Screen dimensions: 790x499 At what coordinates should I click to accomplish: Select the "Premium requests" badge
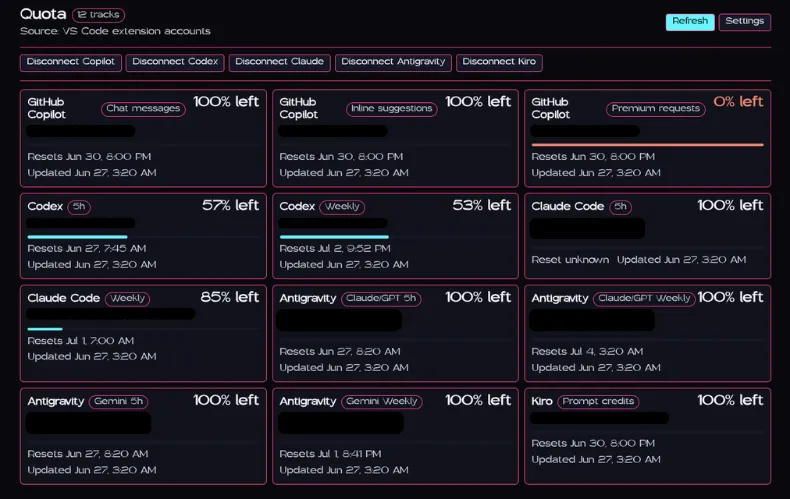pyautogui.click(x=655, y=109)
